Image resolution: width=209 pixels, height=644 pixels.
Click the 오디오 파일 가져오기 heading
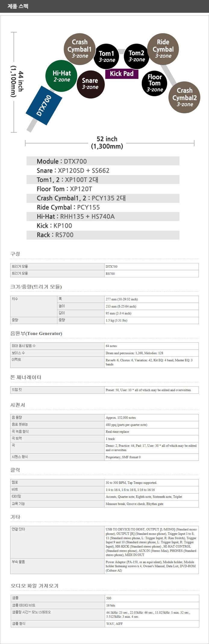coord(35,586)
